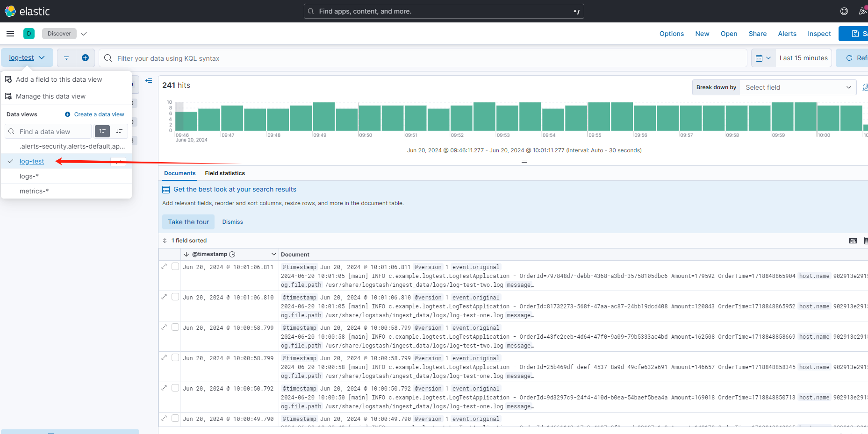Open Break down by Select field dropdown

[798, 87]
